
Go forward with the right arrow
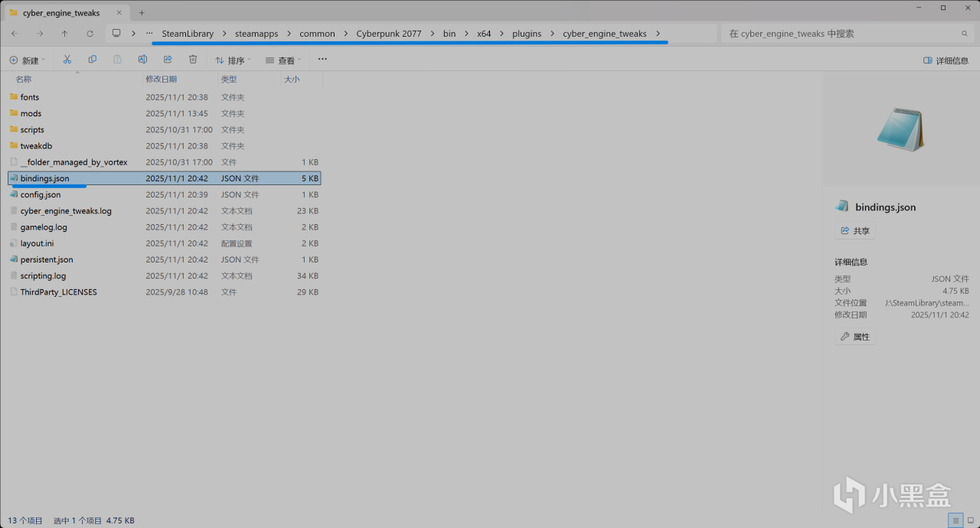tap(40, 34)
